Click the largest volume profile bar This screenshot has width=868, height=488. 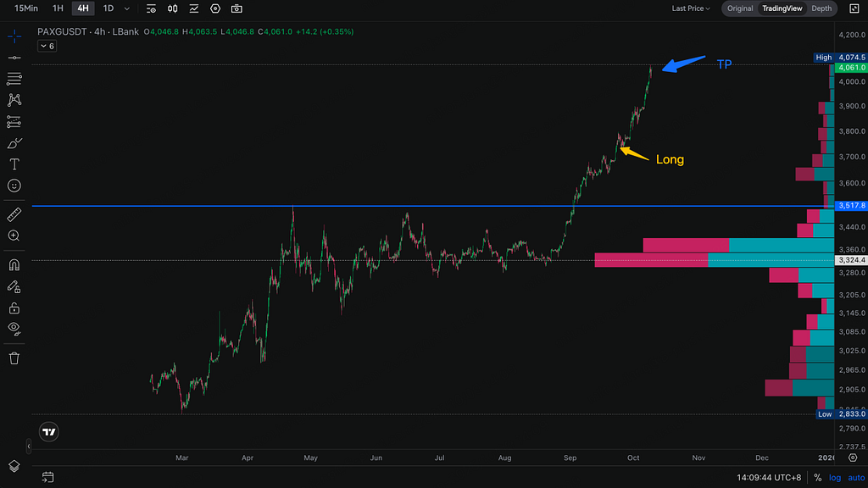click(x=714, y=260)
